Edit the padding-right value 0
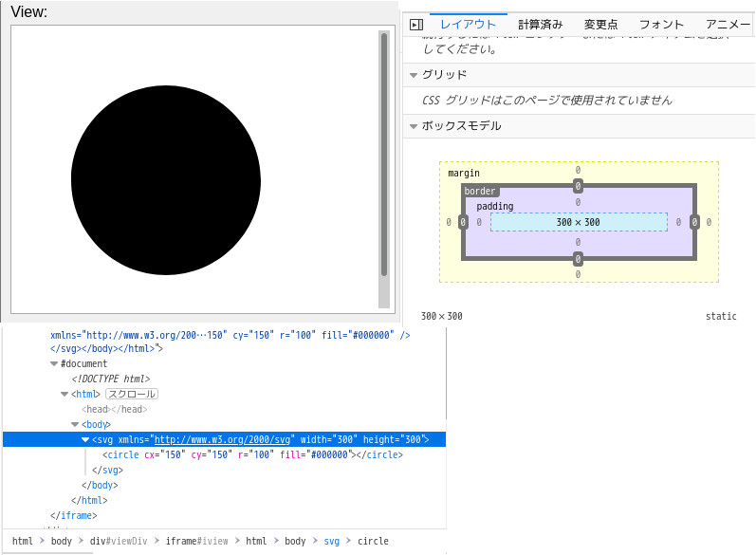This screenshot has height=555, width=756. coord(679,222)
